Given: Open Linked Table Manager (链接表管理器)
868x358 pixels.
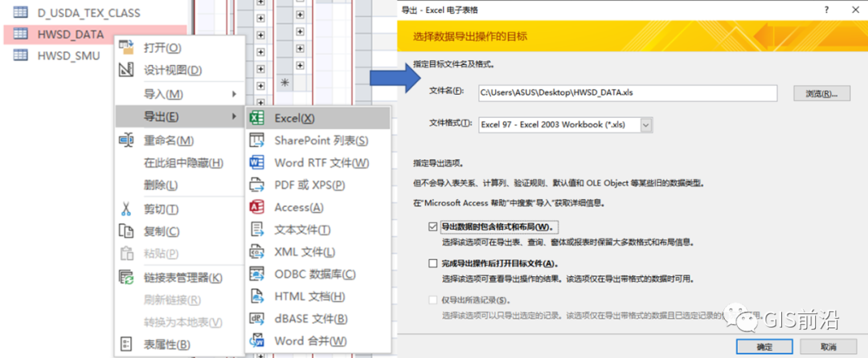Looking at the screenshot, I should point(181,278).
